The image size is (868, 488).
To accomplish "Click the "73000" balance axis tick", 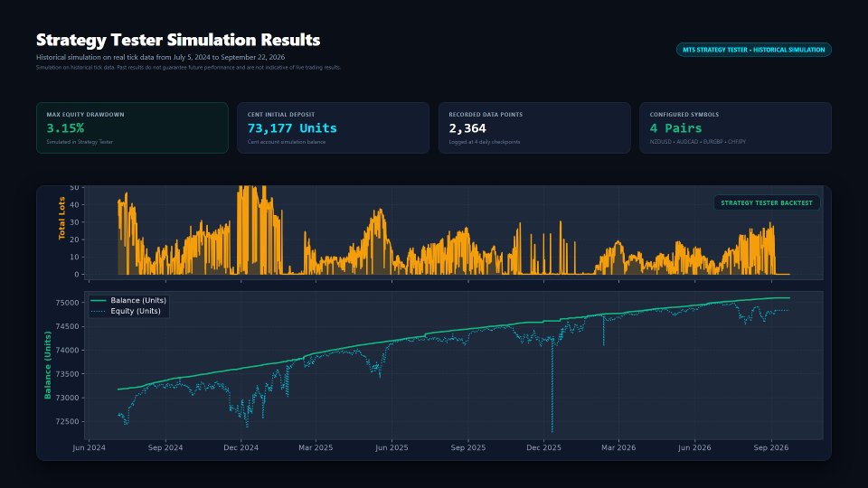I will [68, 398].
